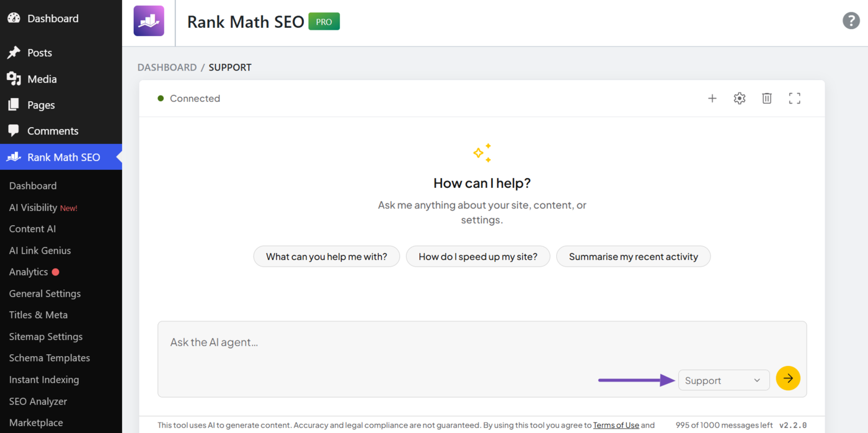Open SEO Analyzer submenu item
This screenshot has width=868, height=433.
click(38, 401)
